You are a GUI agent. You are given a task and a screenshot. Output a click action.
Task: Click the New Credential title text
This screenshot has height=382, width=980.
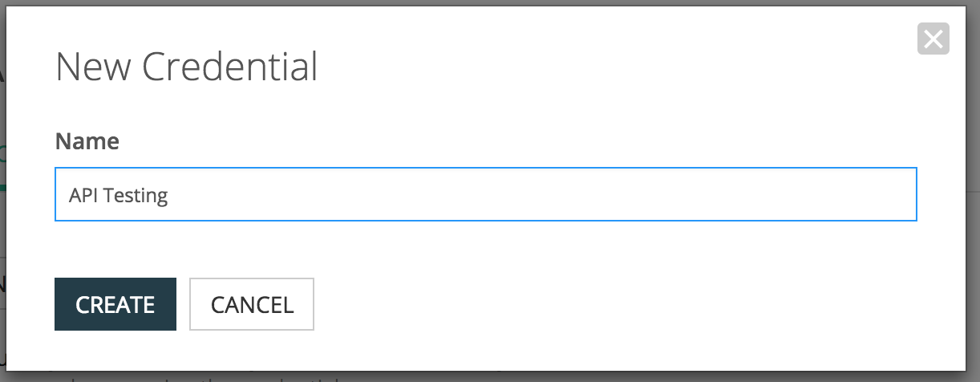click(186, 67)
